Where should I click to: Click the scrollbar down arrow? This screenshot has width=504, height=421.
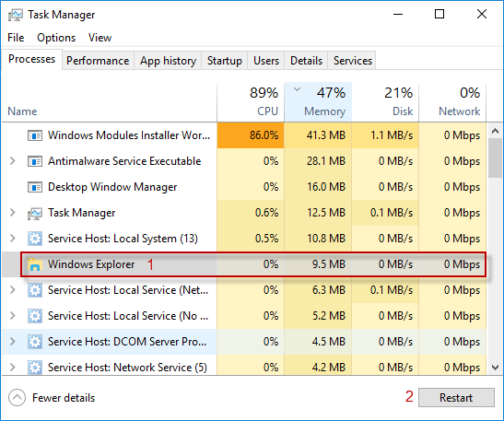(495, 368)
